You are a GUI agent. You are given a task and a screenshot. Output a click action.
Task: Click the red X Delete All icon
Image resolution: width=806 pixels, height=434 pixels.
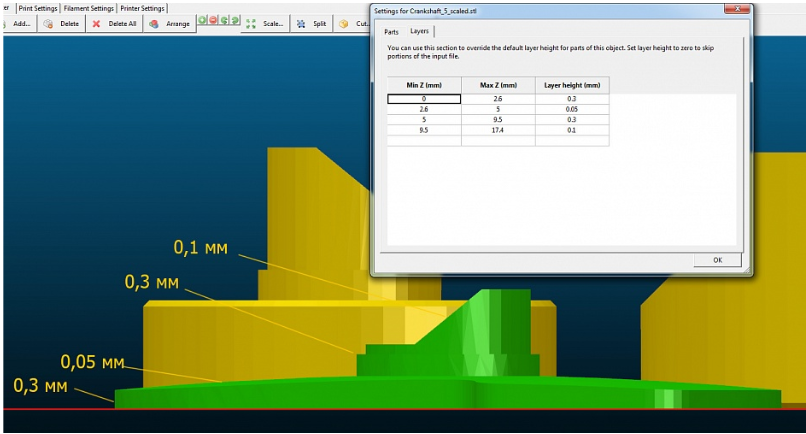pyautogui.click(x=96, y=24)
